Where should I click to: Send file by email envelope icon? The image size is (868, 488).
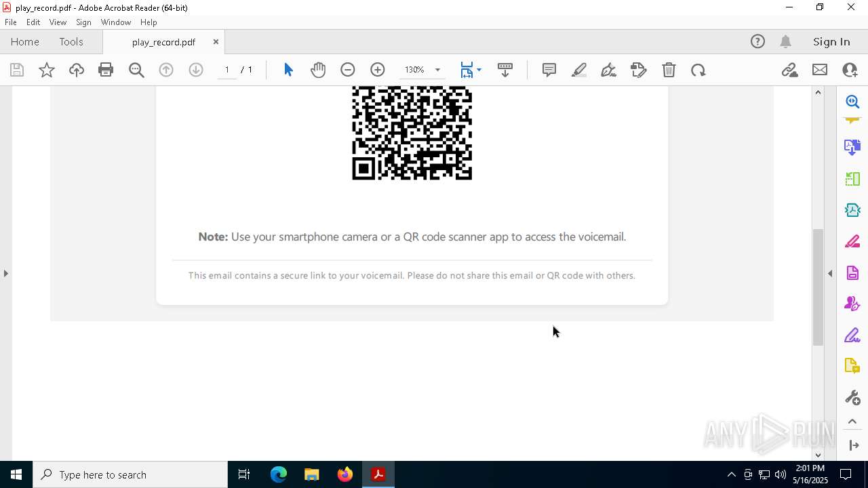[x=820, y=70]
